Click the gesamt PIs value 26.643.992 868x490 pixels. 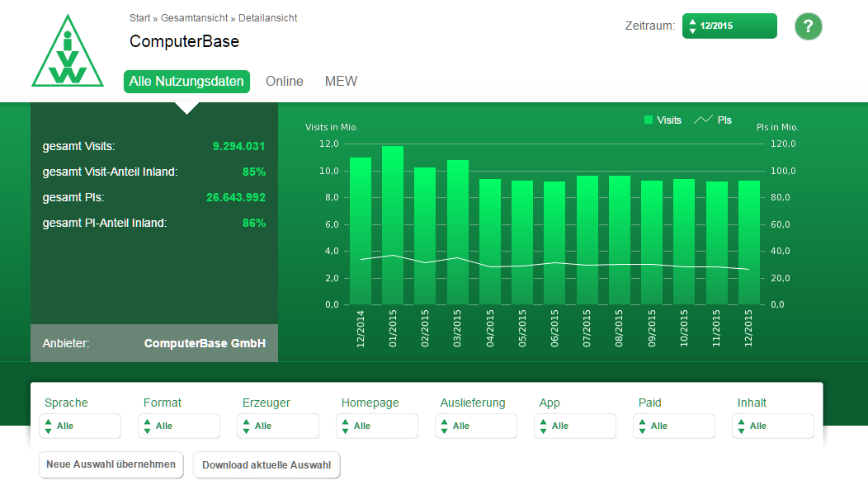236,197
